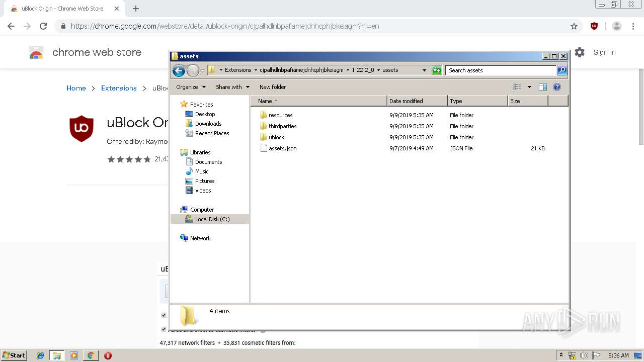Bookmark this page with the star icon

(574, 26)
